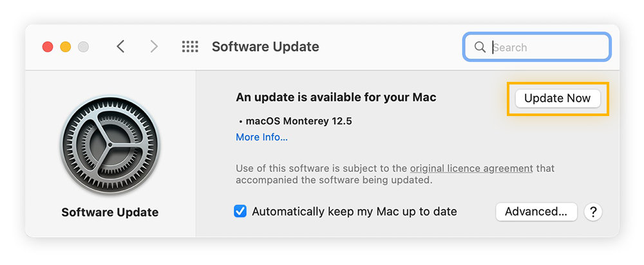
Task: Click the 'An update is available' heading
Action: pos(336,97)
